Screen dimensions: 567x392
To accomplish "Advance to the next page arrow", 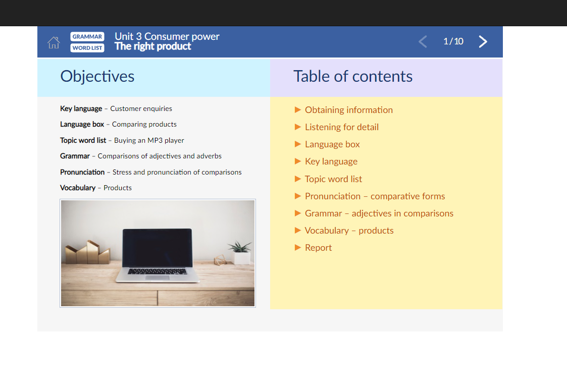I will pyautogui.click(x=483, y=41).
